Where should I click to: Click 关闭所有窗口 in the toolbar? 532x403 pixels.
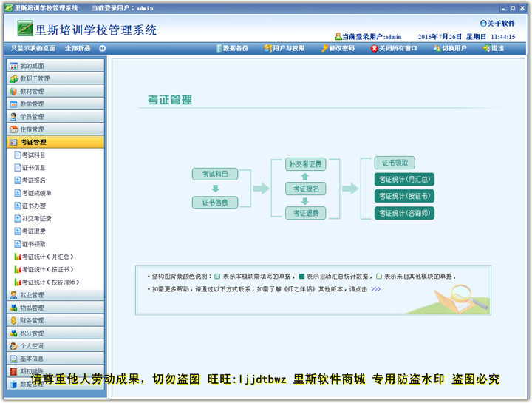pos(394,48)
